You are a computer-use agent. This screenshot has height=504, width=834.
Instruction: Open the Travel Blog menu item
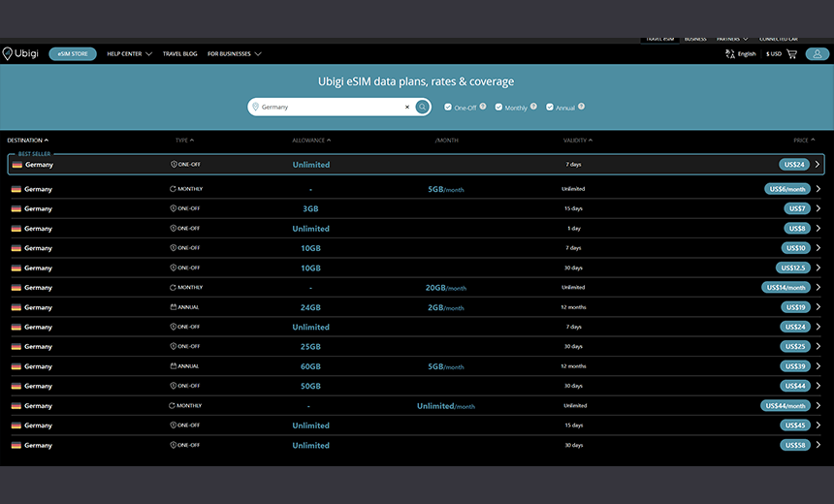coord(179,53)
